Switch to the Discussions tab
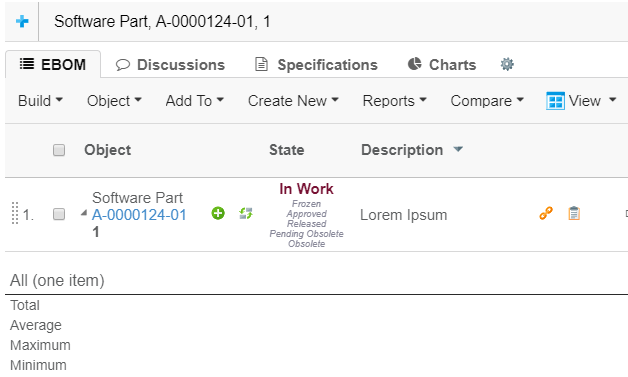 tap(170, 65)
